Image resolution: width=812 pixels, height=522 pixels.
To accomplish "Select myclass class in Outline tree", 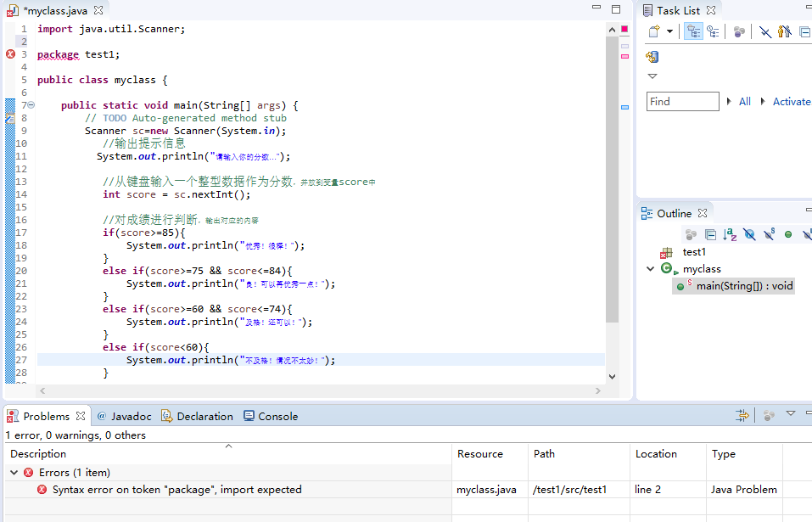I will point(702,269).
